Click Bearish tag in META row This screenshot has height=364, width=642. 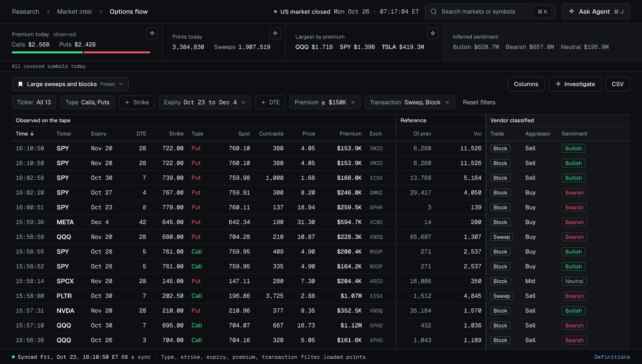575,222
